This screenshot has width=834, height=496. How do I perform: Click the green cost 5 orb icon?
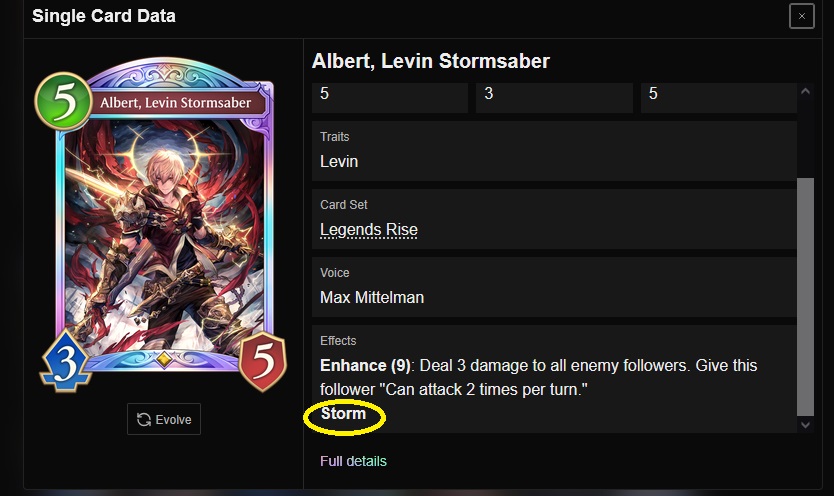coord(63,102)
